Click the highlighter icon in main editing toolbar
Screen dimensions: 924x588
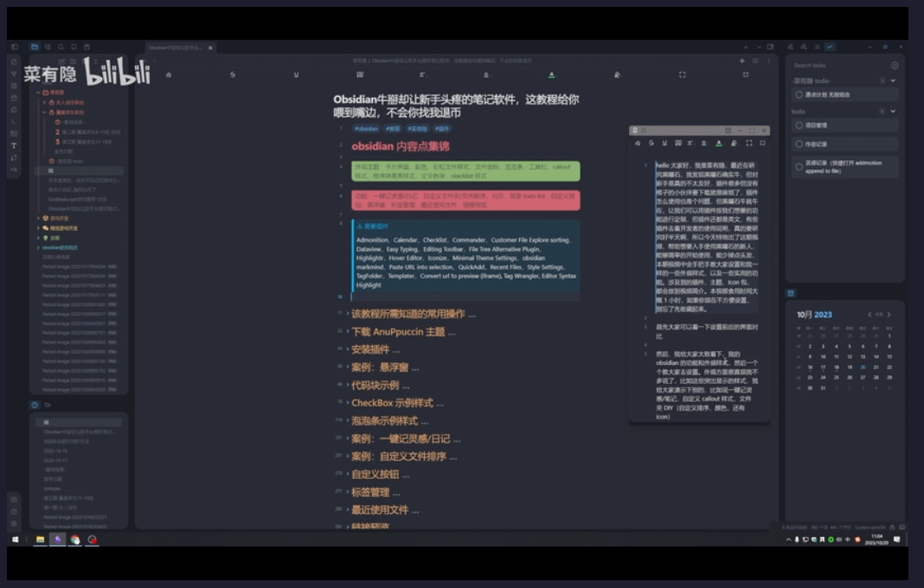tap(617, 75)
